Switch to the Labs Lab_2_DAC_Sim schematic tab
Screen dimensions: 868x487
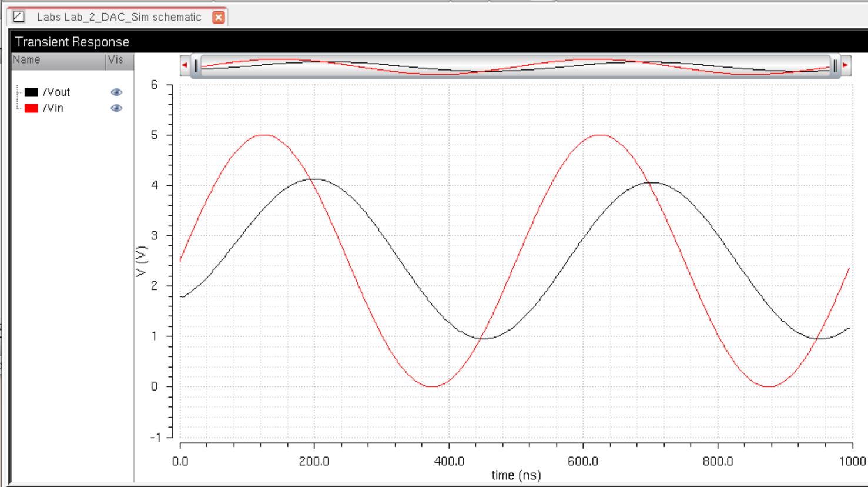click(119, 17)
